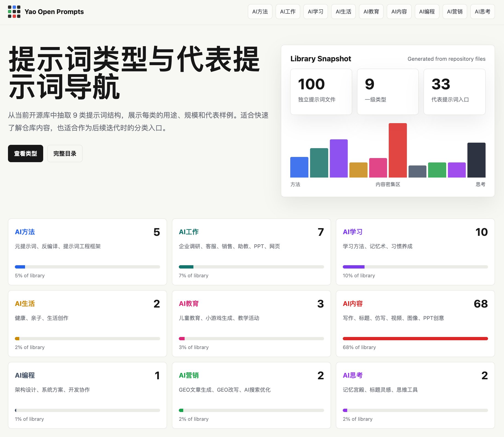Open the AI营销 category heading
The height and width of the screenshot is (437, 504).
[189, 375]
